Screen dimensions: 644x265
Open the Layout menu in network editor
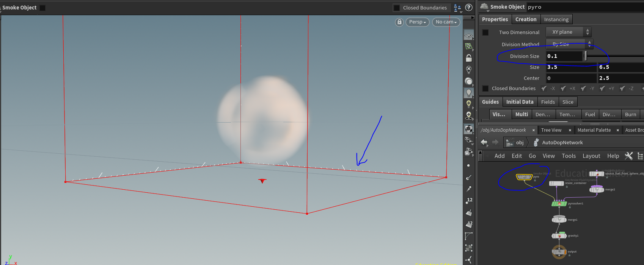[591, 156]
